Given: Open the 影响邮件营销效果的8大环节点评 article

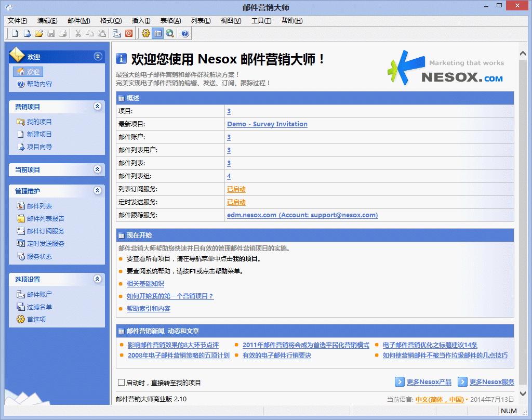Looking at the screenshot, I should 173,345.
